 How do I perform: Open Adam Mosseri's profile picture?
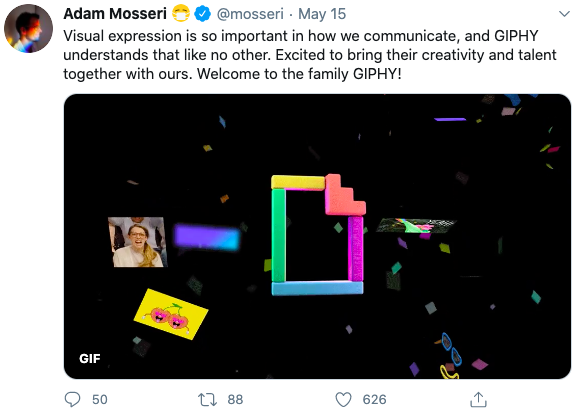tap(28, 28)
